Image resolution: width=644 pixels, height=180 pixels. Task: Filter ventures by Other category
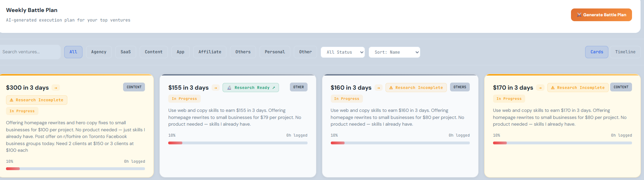[x=305, y=52]
